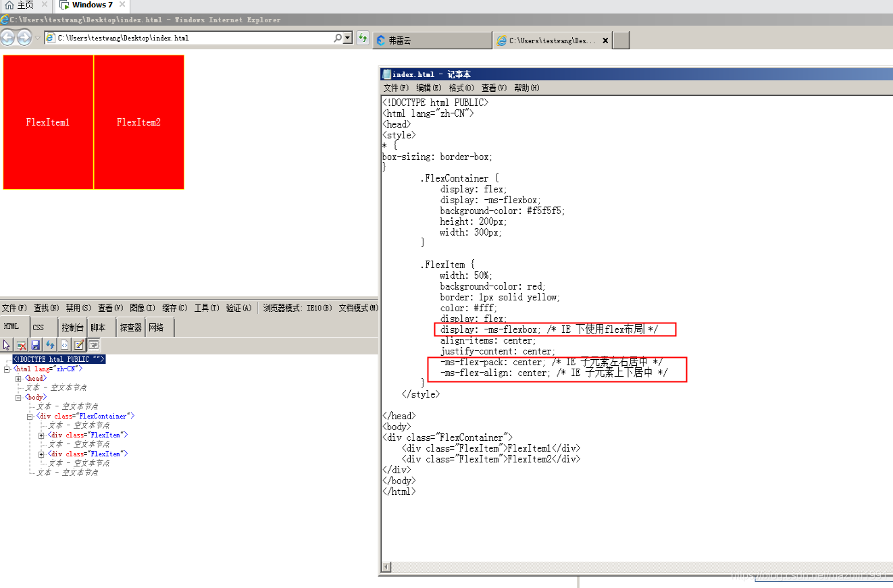Expand the first FlexItem div node
Viewport: 893px width, 588px height.
click(x=41, y=435)
